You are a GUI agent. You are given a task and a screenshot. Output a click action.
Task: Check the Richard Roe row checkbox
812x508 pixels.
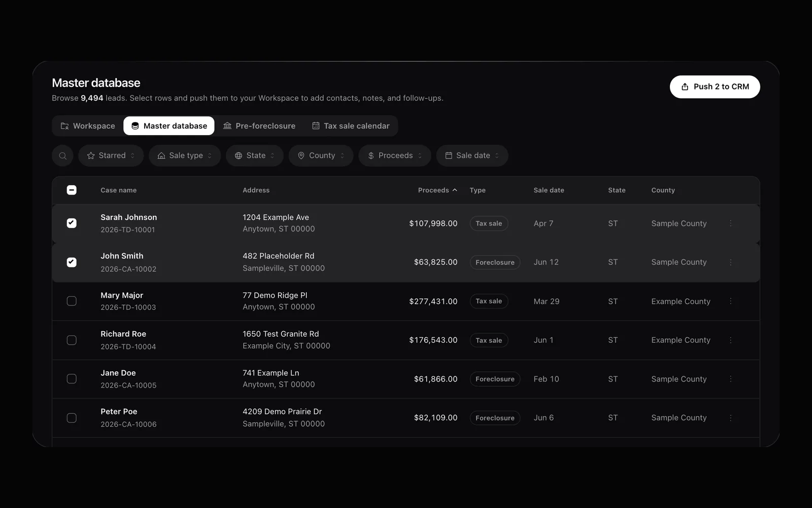72,340
